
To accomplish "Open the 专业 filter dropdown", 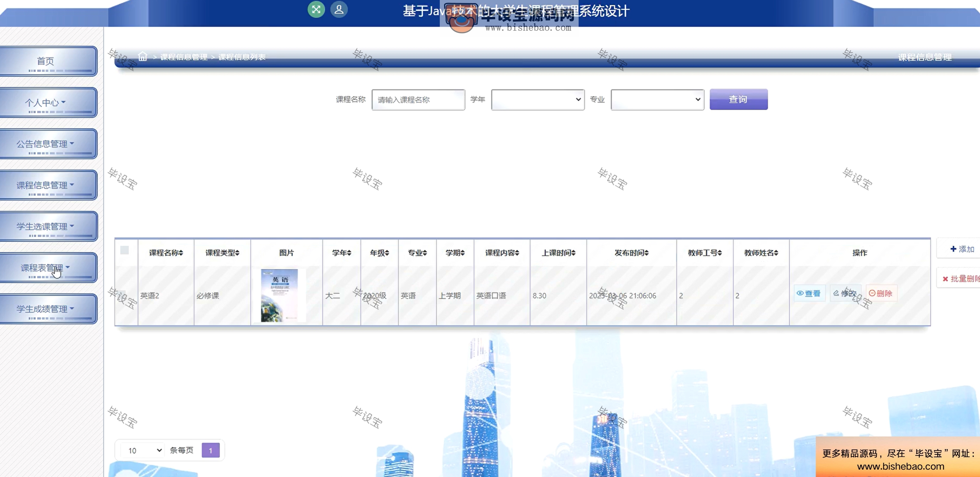I will pyautogui.click(x=658, y=100).
